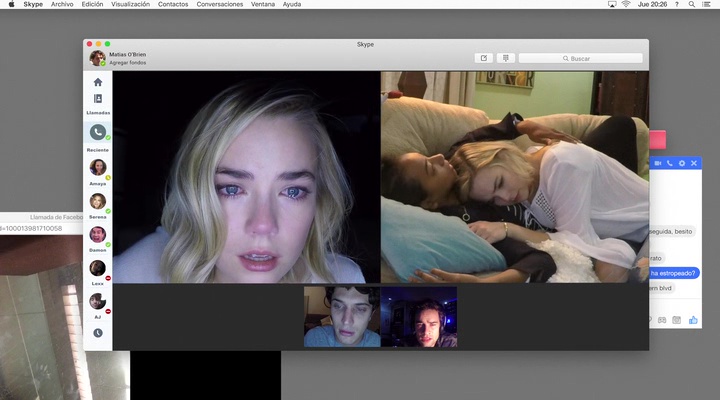The image size is (720, 400).
Task: Open Spotlight search in menu bar
Action: [x=692, y=4]
